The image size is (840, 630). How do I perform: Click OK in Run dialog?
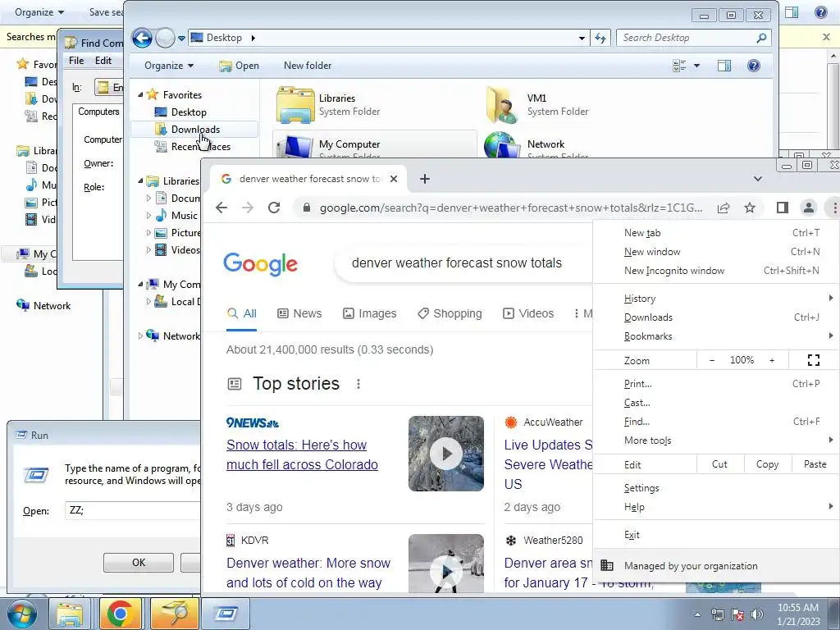(x=138, y=563)
